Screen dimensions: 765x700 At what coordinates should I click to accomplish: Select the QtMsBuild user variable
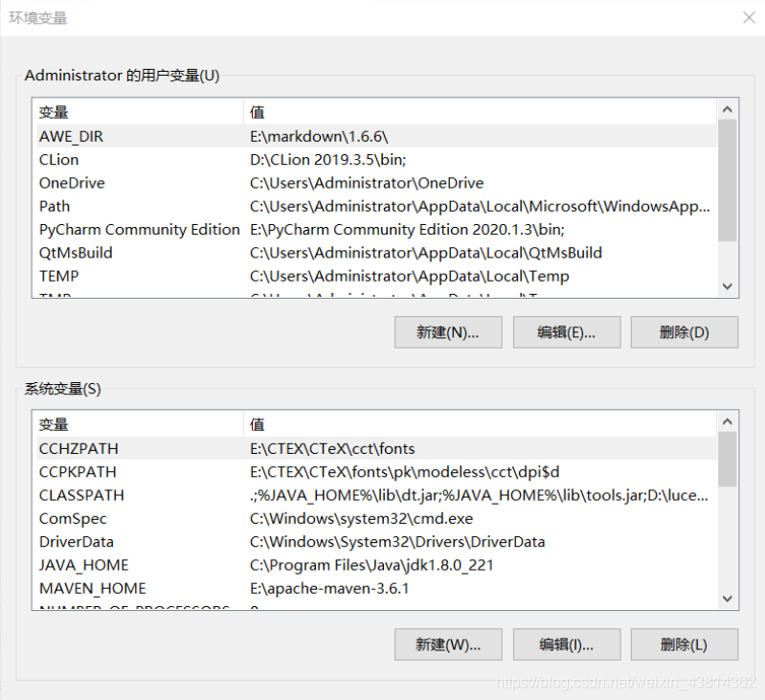click(x=376, y=253)
